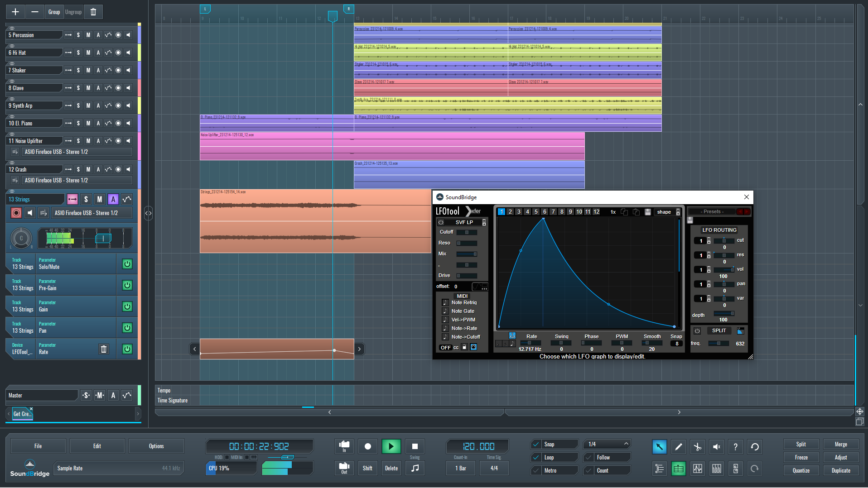The width and height of the screenshot is (868, 488).
Task: Click the Freeze button
Action: pyautogui.click(x=801, y=458)
